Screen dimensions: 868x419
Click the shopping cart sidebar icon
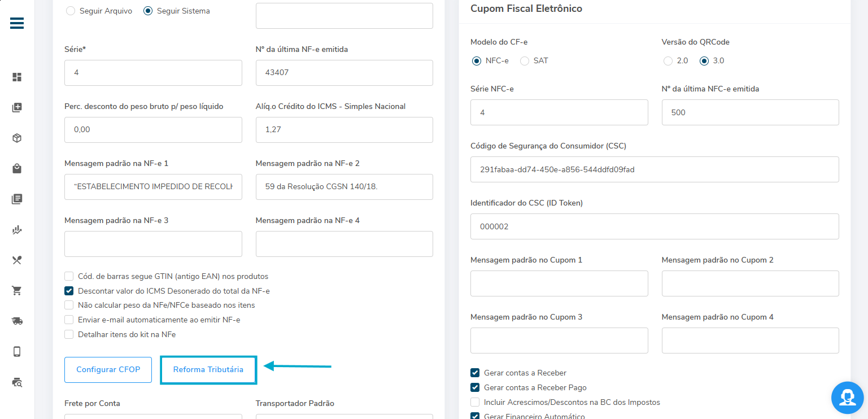(x=17, y=291)
